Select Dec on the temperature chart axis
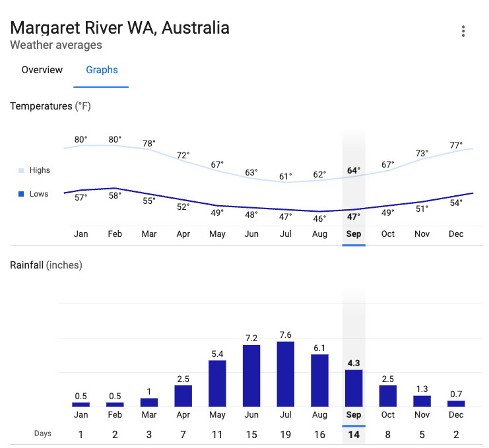This screenshot has width=489, height=448. coord(456,234)
